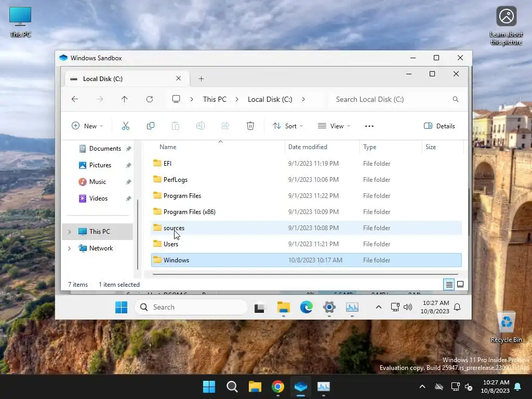Viewport: 532px width, 399px height.
Task: Open the New dropdown menu
Action: [87, 126]
